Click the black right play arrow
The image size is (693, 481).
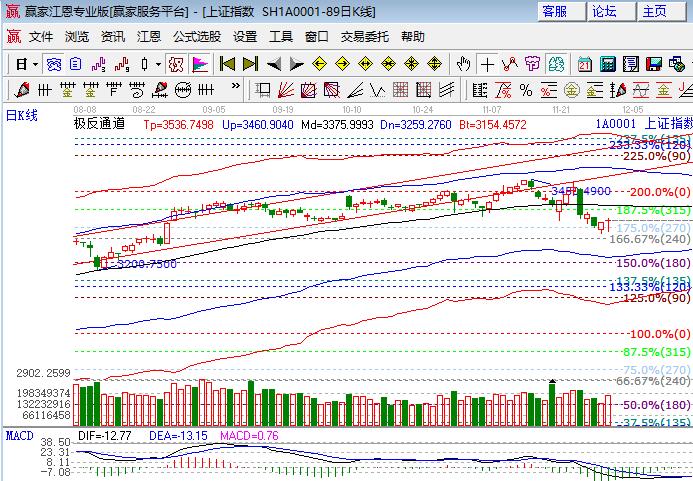click(296, 64)
